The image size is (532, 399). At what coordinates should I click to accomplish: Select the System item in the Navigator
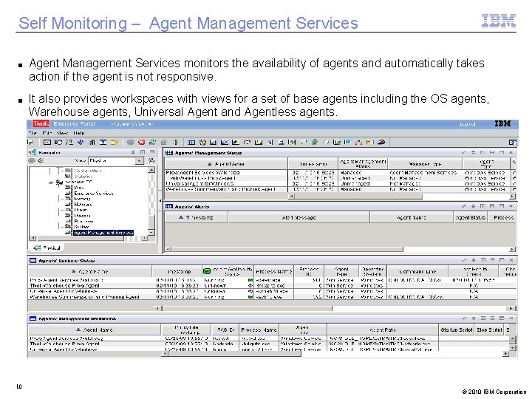[81, 227]
